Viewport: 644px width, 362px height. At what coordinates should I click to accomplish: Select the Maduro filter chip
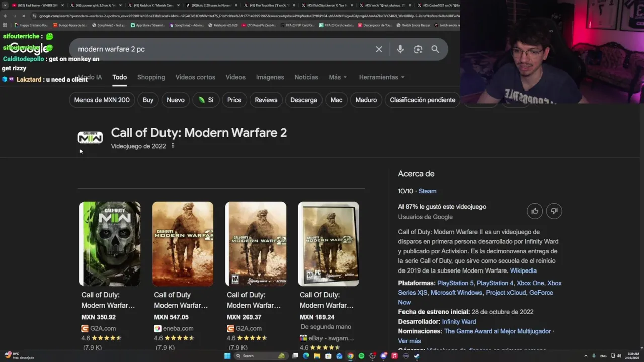[x=366, y=100]
